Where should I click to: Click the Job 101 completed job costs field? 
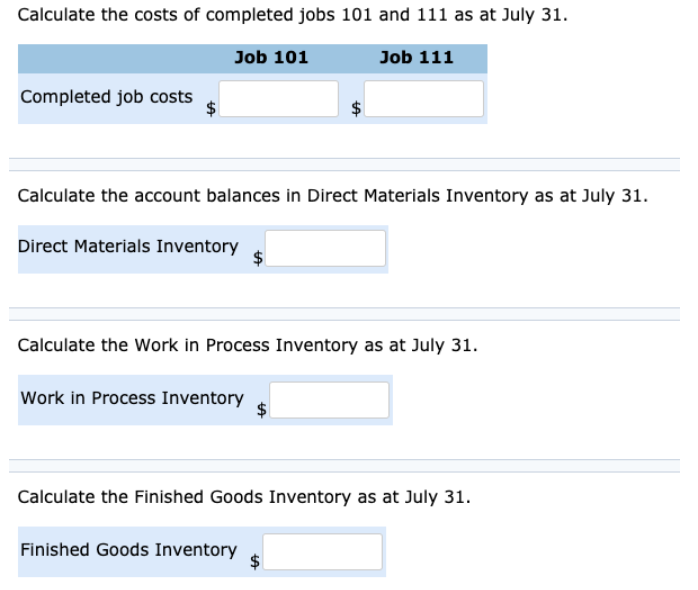pyautogui.click(x=279, y=98)
